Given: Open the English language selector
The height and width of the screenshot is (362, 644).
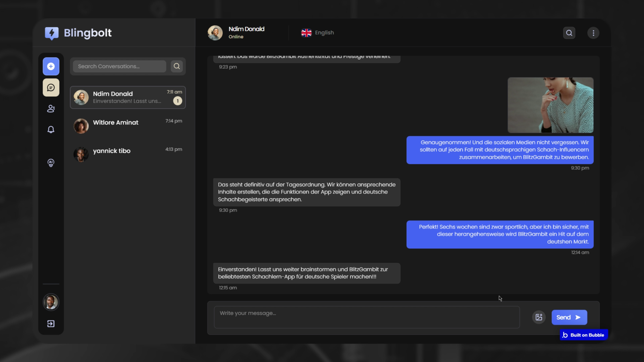Looking at the screenshot, I should (318, 33).
